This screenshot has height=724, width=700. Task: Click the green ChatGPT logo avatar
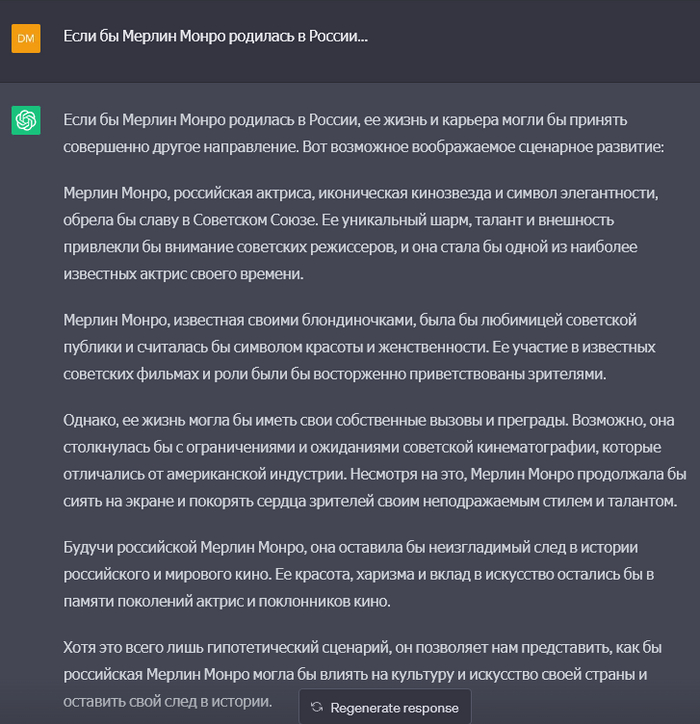click(x=26, y=120)
